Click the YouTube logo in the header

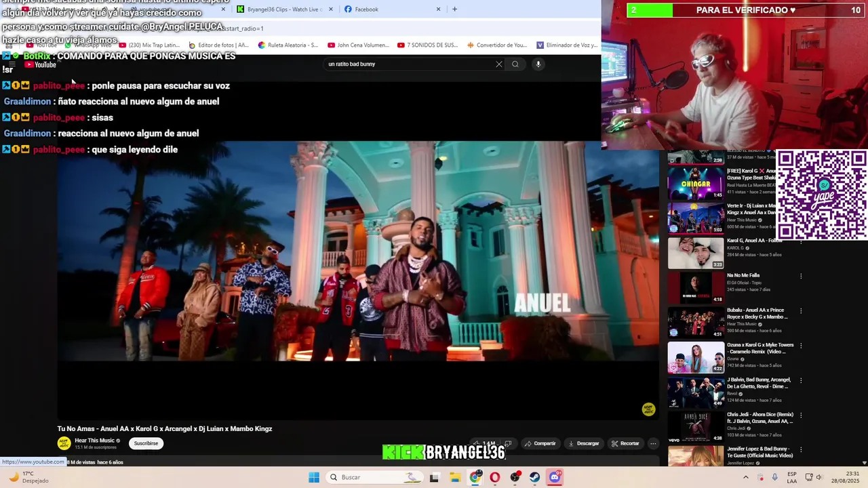[x=41, y=64]
